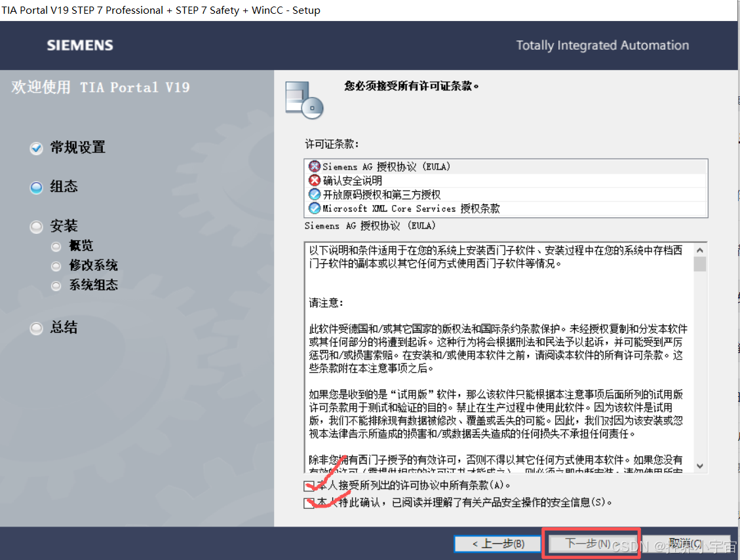Click the 组态 step label
The height and width of the screenshot is (560, 740).
tap(64, 187)
